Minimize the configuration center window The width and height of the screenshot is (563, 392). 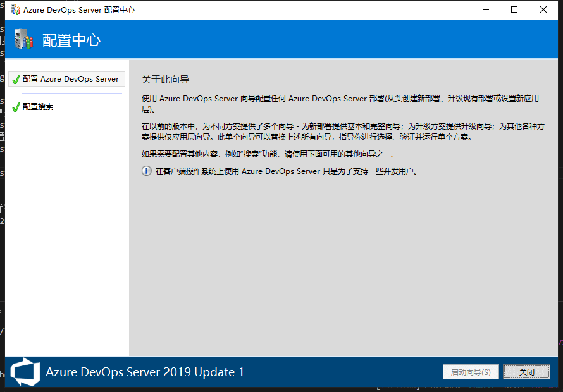click(486, 10)
